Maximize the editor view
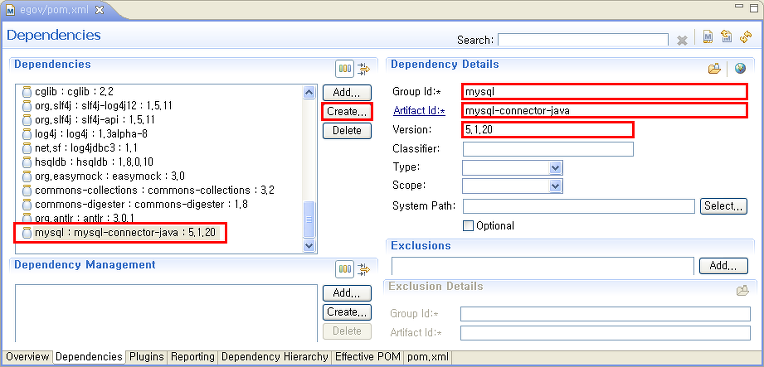Viewport: 764px width, 367px height. click(754, 7)
